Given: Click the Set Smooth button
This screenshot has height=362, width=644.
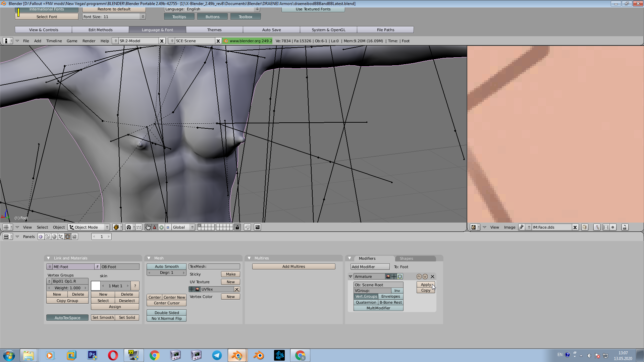Looking at the screenshot, I should coord(103,317).
